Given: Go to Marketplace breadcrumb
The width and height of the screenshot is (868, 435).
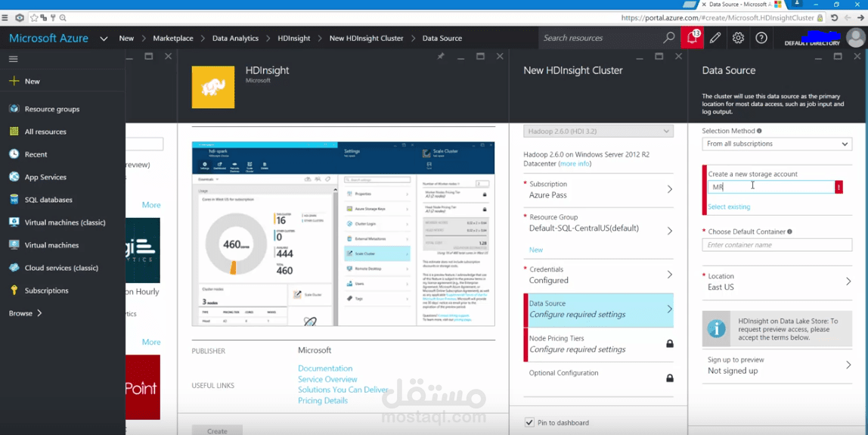Looking at the screenshot, I should pyautogui.click(x=173, y=39).
